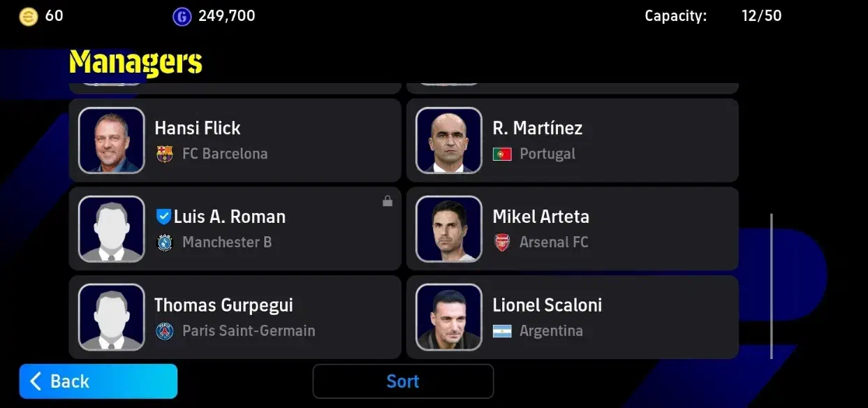Image resolution: width=868 pixels, height=408 pixels.
Task: Click the FC Barcelona crest icon
Action: click(x=165, y=154)
